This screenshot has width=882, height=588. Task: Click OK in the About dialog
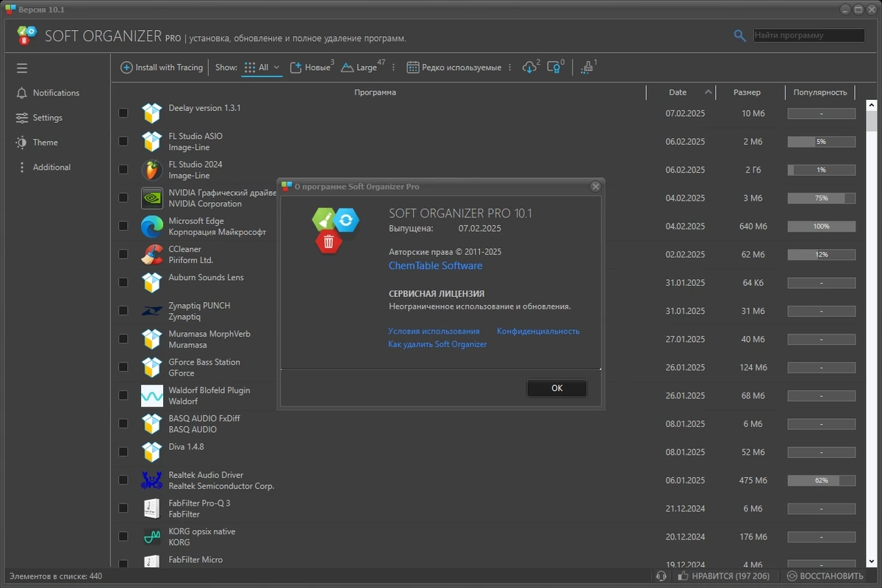[x=556, y=388]
